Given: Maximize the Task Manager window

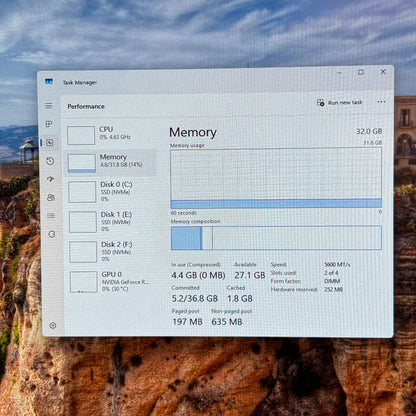Looking at the screenshot, I should click(x=361, y=72).
